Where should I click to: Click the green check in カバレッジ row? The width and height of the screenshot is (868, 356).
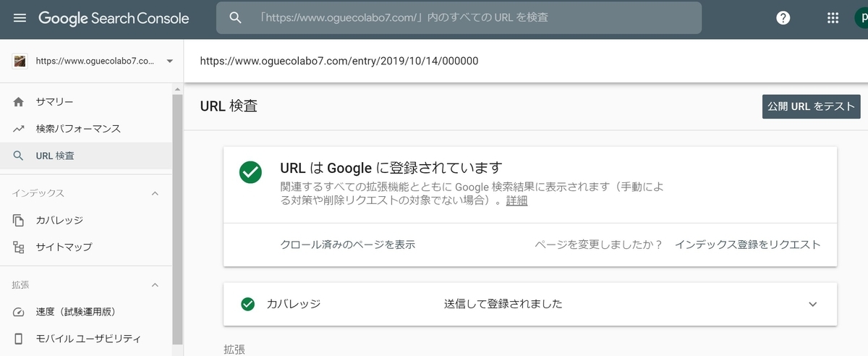(x=248, y=304)
